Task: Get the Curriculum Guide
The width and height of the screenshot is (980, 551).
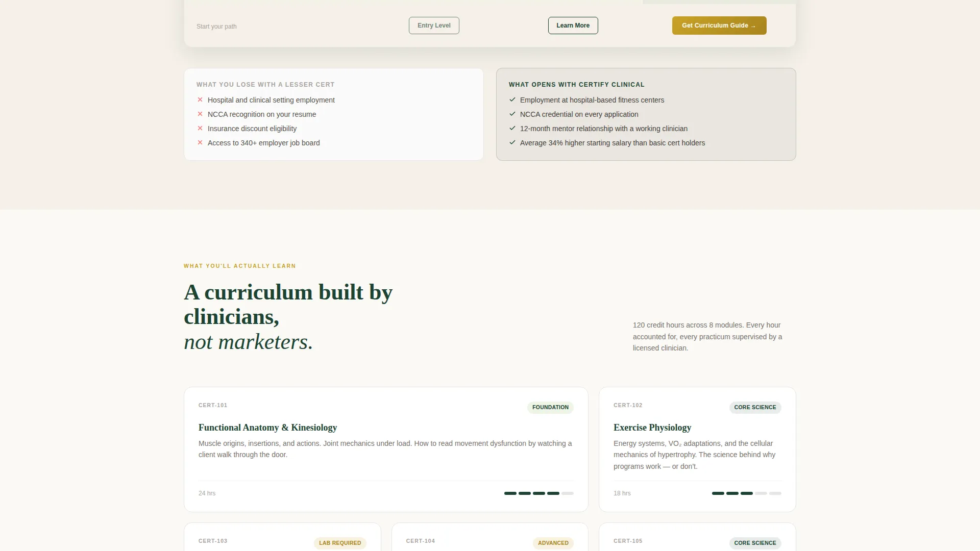Action: [x=719, y=26]
